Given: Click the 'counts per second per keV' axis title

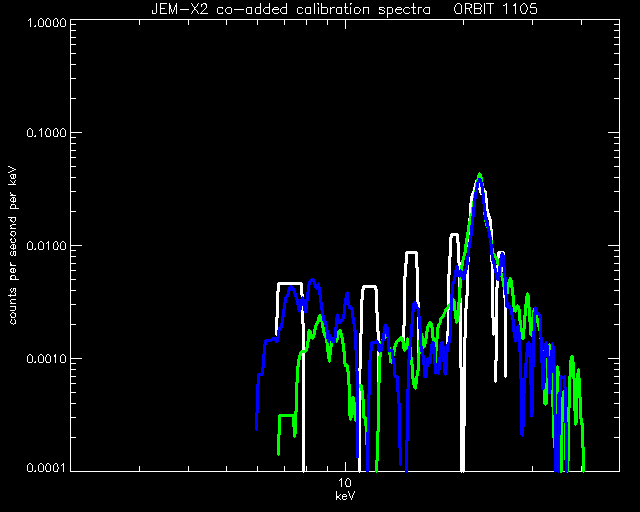Looking at the screenshot, I should click(13, 246).
